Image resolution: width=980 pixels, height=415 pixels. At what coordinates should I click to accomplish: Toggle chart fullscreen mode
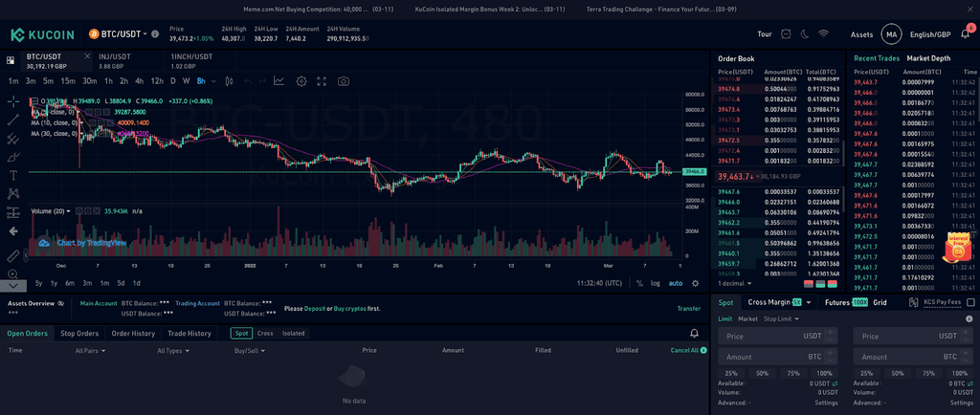pos(322,81)
